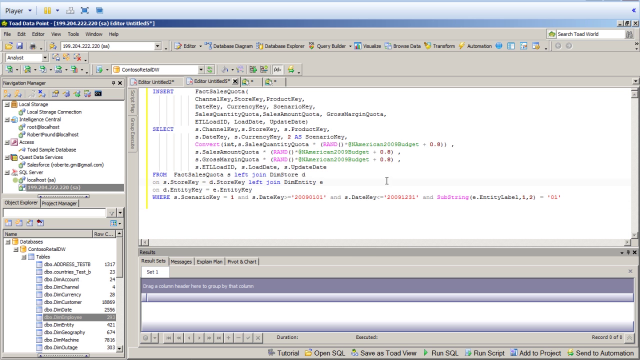Click the delete record minus button
This screenshot has width=640, height=360.
[x=238, y=338]
